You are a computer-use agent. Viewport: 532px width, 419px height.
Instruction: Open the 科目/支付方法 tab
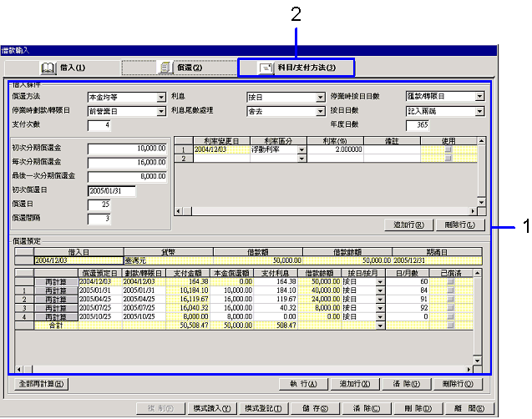(296, 67)
